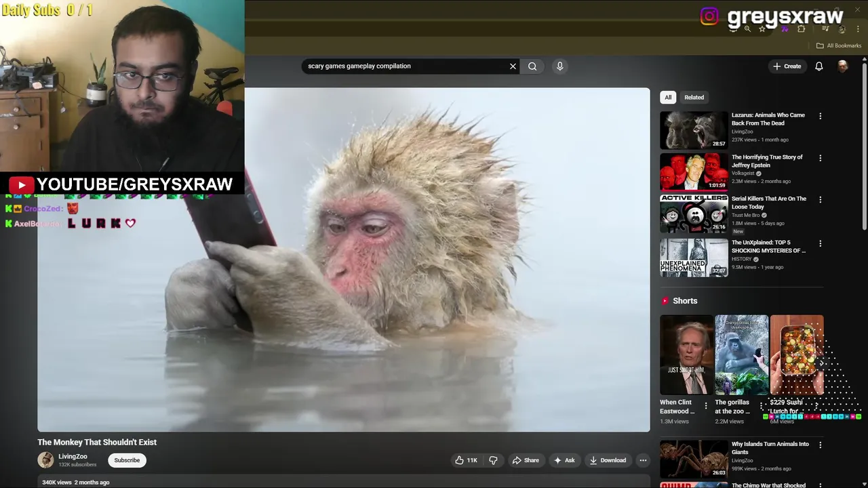
Task: Open The UnXplained TOP 5 title
Action: click(x=768, y=247)
